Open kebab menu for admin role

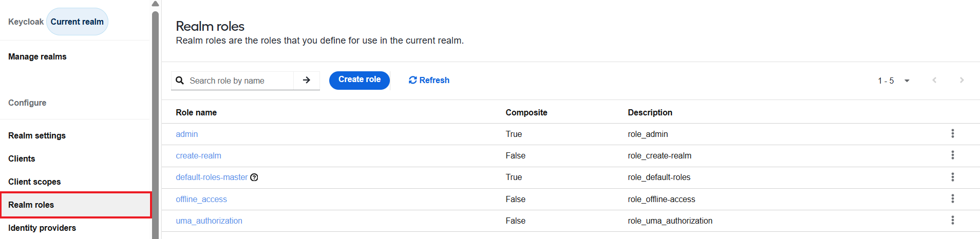click(x=952, y=133)
